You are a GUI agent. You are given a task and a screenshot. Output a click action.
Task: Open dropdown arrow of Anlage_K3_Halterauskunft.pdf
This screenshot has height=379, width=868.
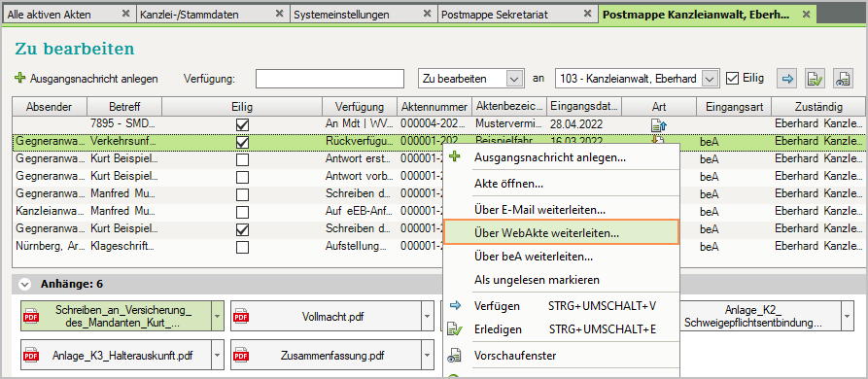217,355
